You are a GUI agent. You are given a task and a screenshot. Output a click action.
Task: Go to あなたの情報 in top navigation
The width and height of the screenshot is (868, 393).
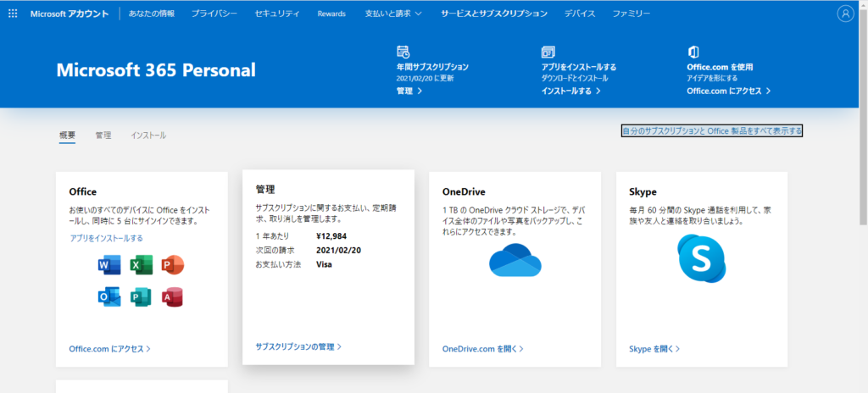pos(152,14)
